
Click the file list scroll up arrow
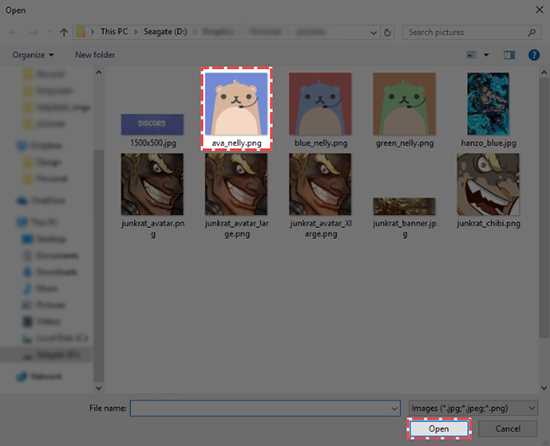point(544,73)
